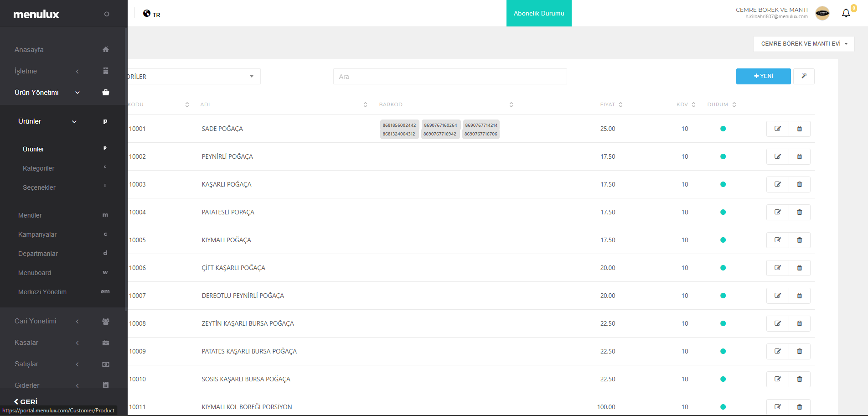Delete the KIYMALI POĞAÇA product

[799, 240]
